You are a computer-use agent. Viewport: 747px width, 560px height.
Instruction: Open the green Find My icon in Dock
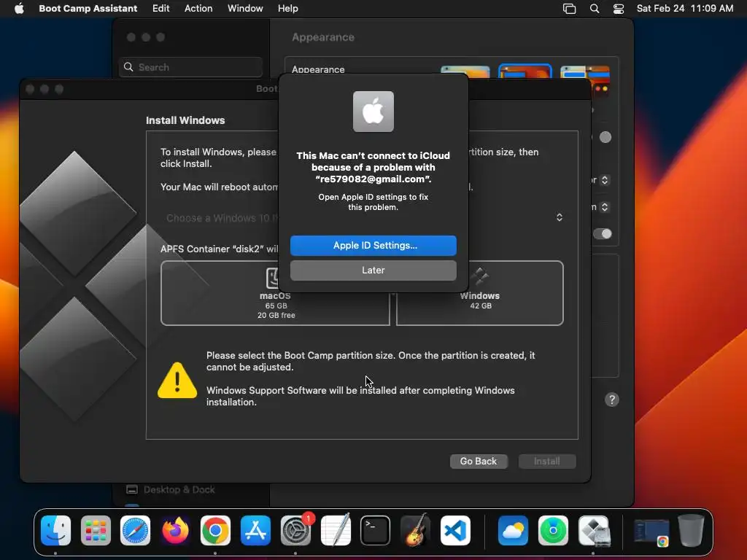pos(553,530)
